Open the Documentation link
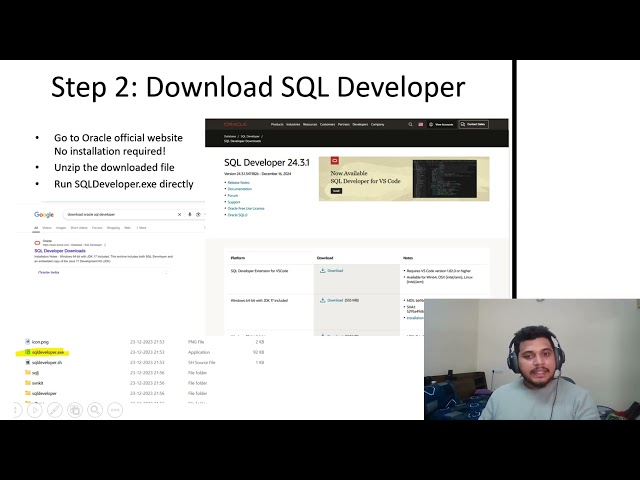The width and height of the screenshot is (640, 480). (x=240, y=189)
